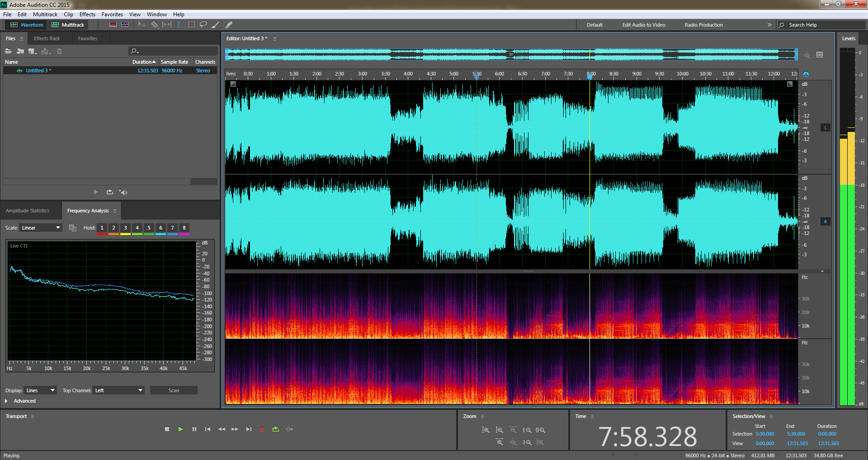
Task: Expand the Advanced section
Action: pyautogui.click(x=6, y=401)
